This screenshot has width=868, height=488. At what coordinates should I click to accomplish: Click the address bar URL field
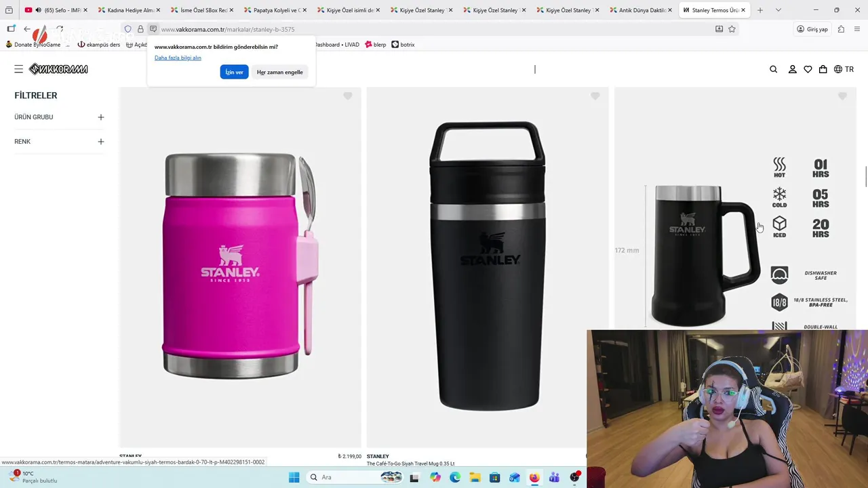click(x=434, y=29)
